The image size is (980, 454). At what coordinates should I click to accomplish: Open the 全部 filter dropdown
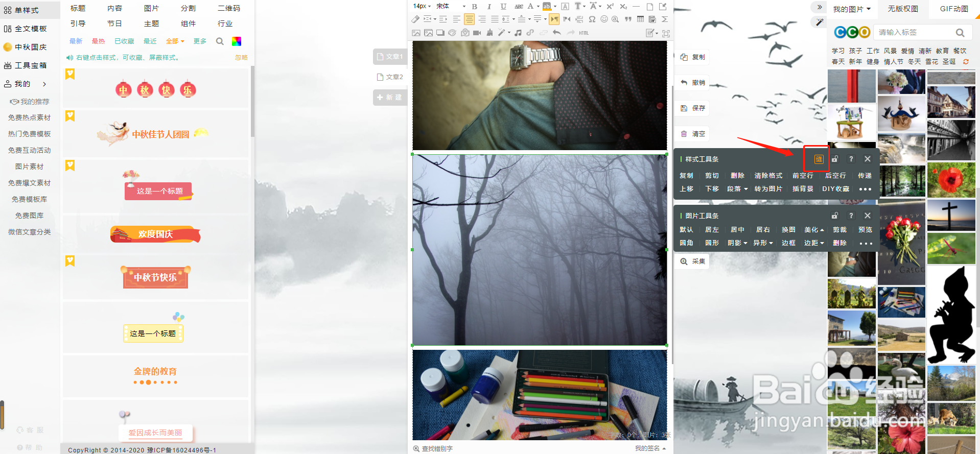point(175,41)
